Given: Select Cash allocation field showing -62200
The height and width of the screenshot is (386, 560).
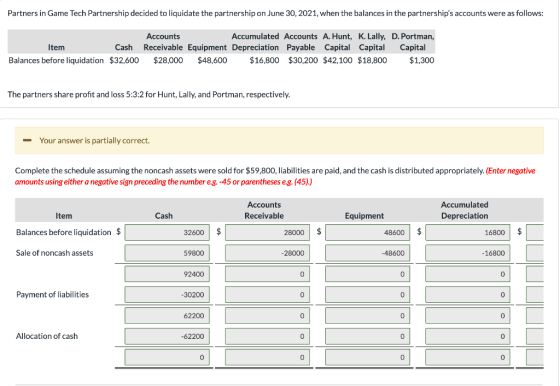Looking at the screenshot, I should click(167, 336).
